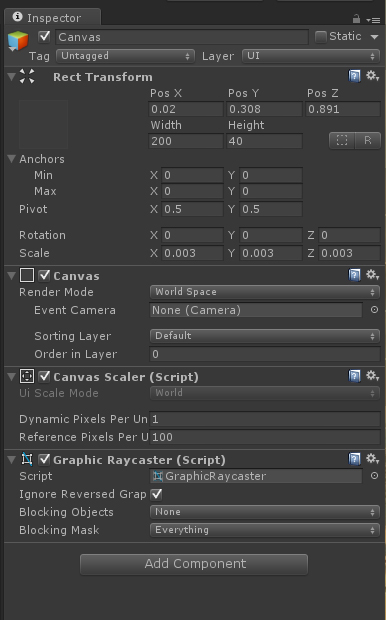Click the Pos Y field
This screenshot has width=386, height=620.
pos(265,109)
